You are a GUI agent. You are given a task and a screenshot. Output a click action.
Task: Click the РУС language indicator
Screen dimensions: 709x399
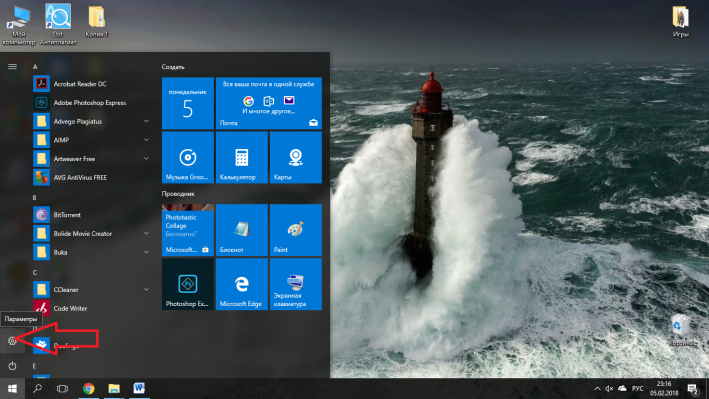pos(638,389)
